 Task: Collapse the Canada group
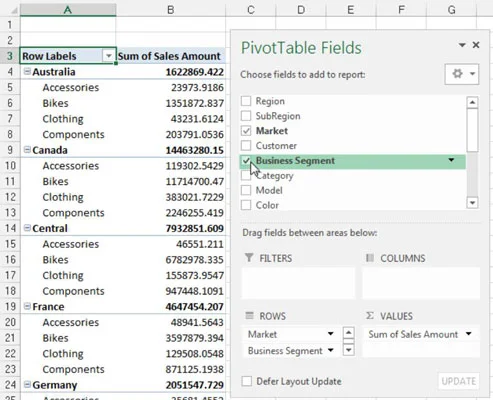[27, 150]
